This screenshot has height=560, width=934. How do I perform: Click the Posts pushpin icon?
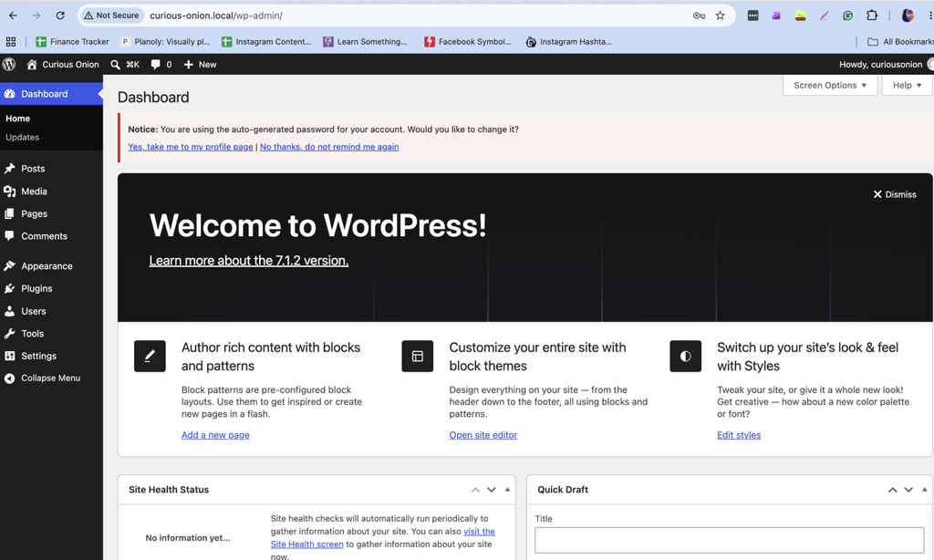pos(9,169)
